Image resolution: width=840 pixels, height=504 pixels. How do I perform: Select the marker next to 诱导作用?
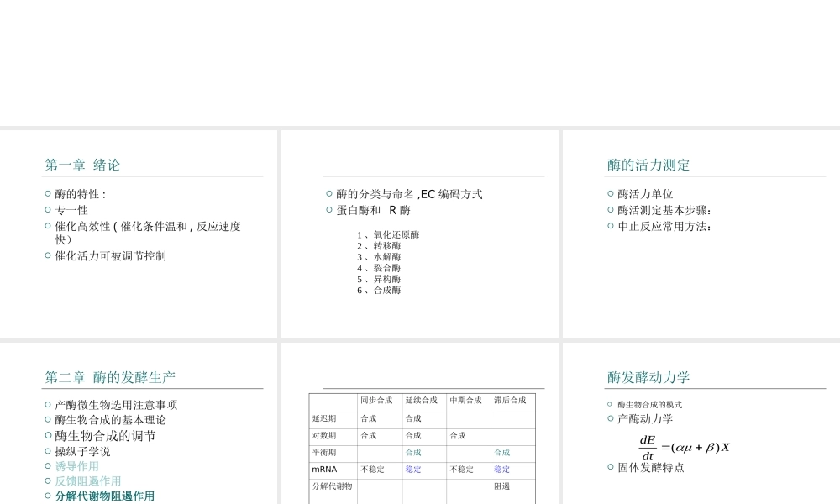pyautogui.click(x=46, y=466)
